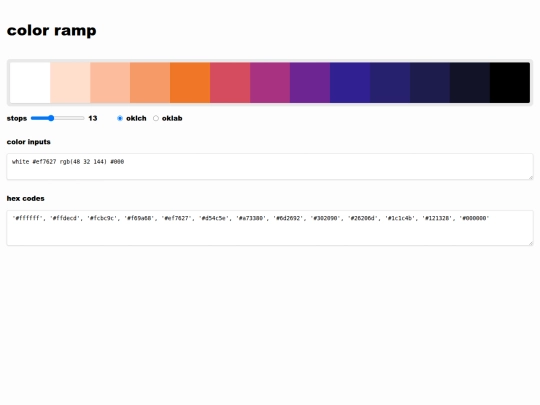Click the pale peach second swatch
Viewport: 540px width, 405px height.
(x=70, y=83)
